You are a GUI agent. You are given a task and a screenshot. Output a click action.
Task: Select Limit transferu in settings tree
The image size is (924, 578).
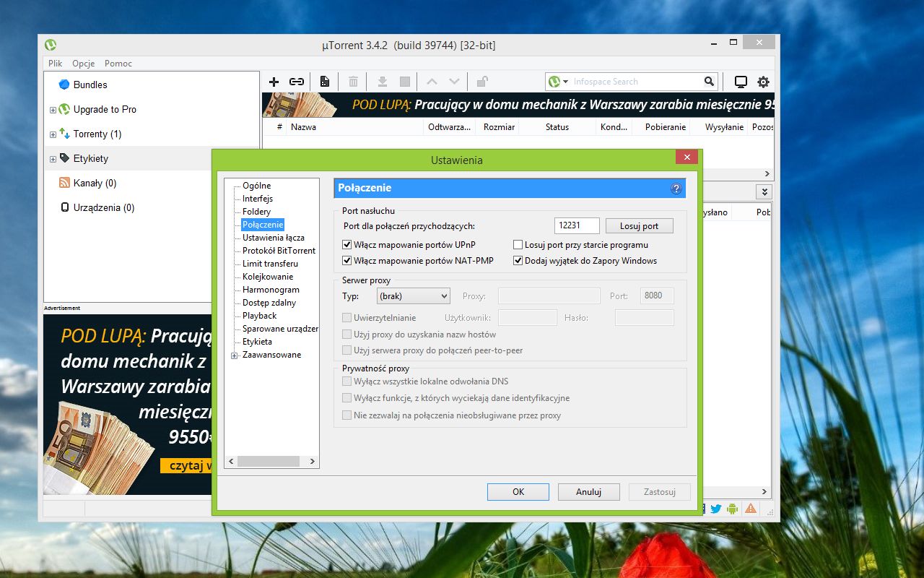click(270, 264)
